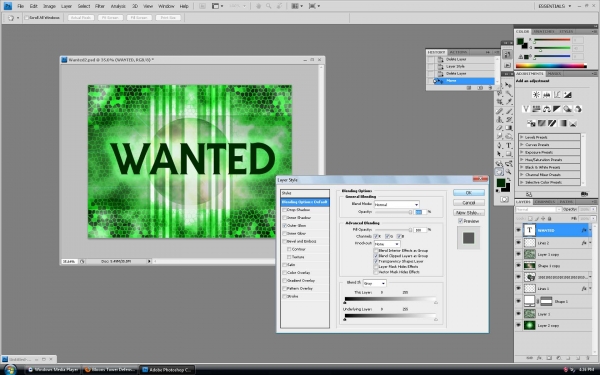600x375 pixels.
Task: Add a Vibrance adjustment
Action: pyautogui.click(x=526, y=109)
